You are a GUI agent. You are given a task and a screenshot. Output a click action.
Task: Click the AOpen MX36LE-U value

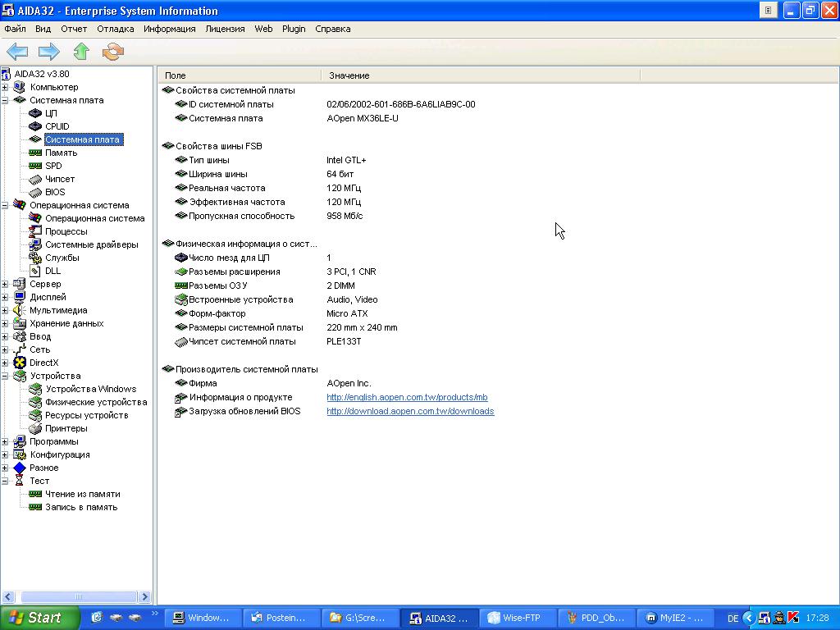click(362, 118)
